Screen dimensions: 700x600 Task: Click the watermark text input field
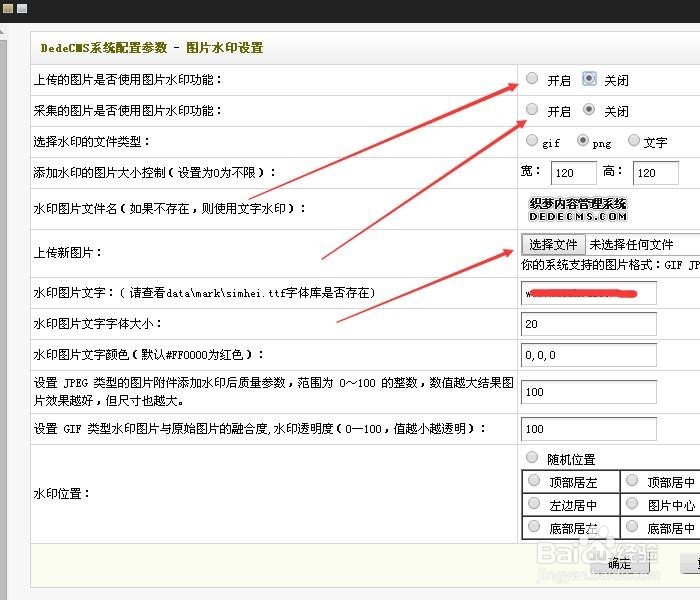tap(589, 293)
